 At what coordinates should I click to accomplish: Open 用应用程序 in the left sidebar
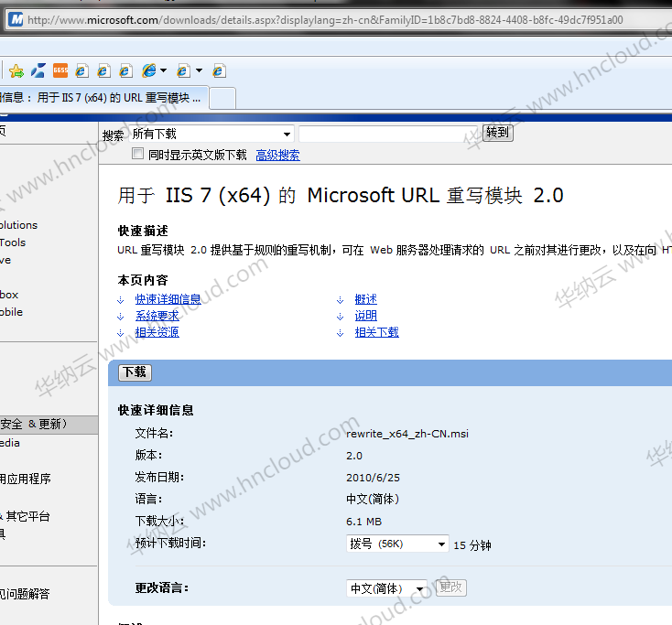pyautogui.click(x=26, y=479)
